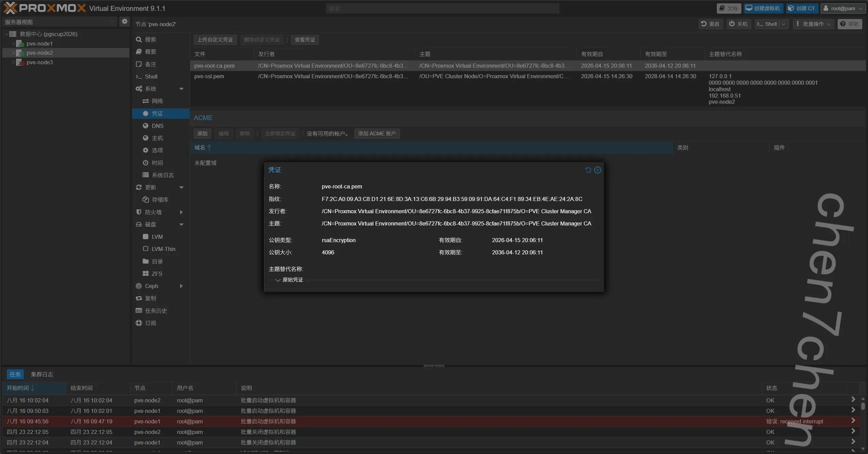This screenshot has height=454, width=868.
Task: Open the 系统日志 syslog item
Action: pyautogui.click(x=161, y=175)
